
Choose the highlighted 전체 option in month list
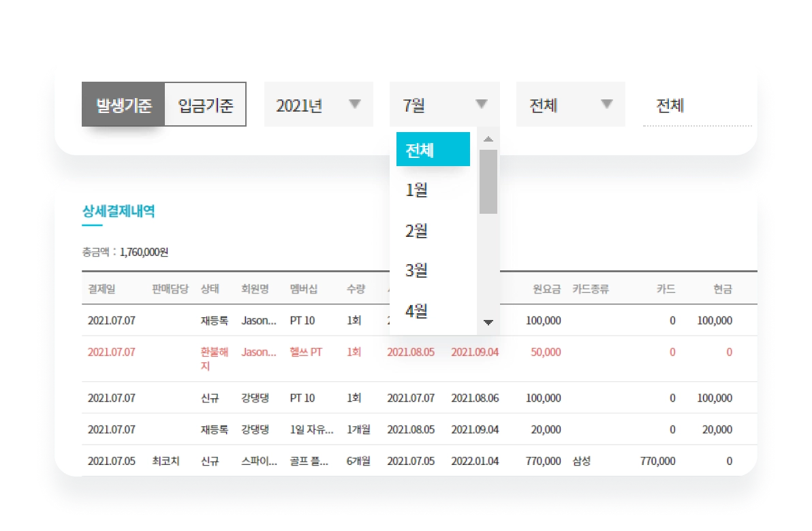tap(433, 149)
